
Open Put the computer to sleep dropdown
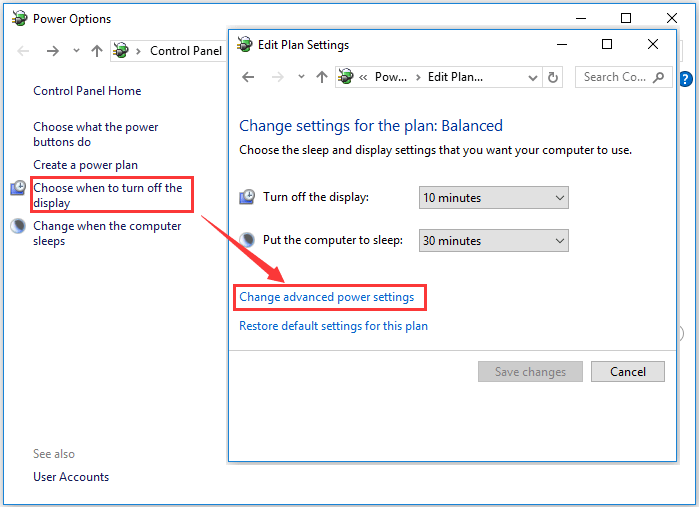pos(493,241)
